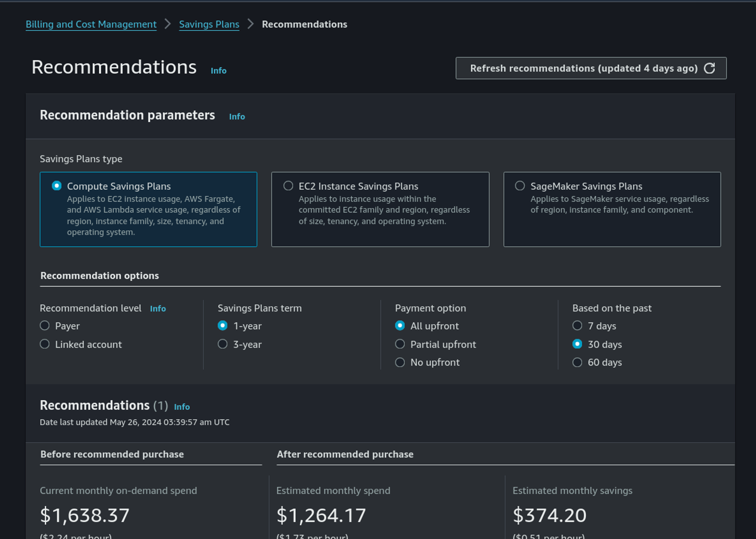This screenshot has width=756, height=539.
Task: Base recommendation on past 60 days
Action: point(577,362)
